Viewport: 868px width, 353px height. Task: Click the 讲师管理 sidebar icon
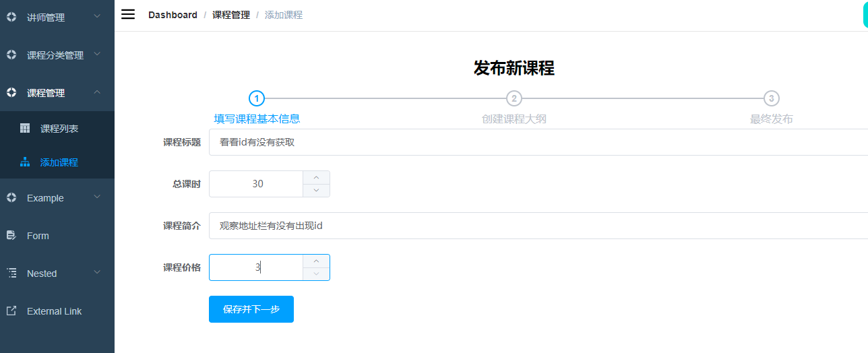pyautogui.click(x=11, y=18)
